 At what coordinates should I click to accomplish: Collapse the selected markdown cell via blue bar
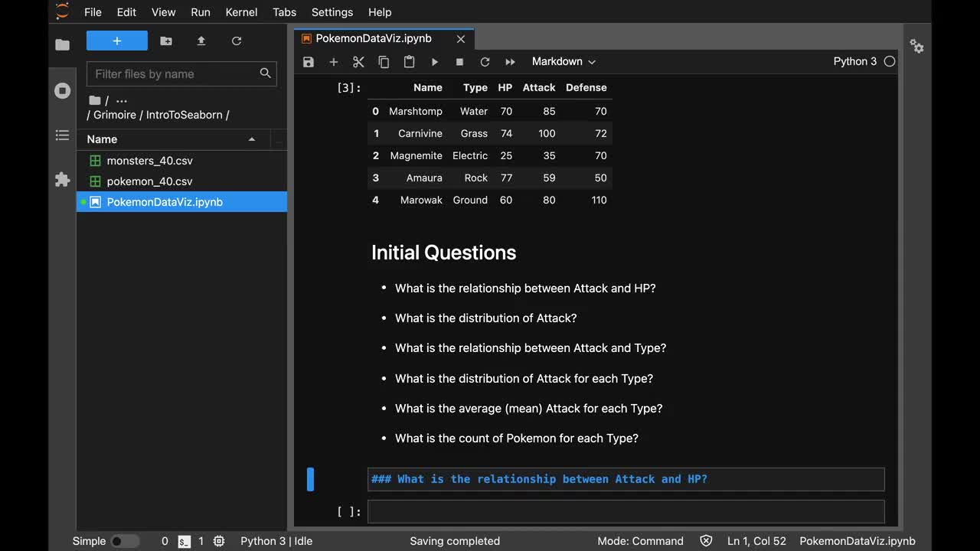[x=310, y=479]
